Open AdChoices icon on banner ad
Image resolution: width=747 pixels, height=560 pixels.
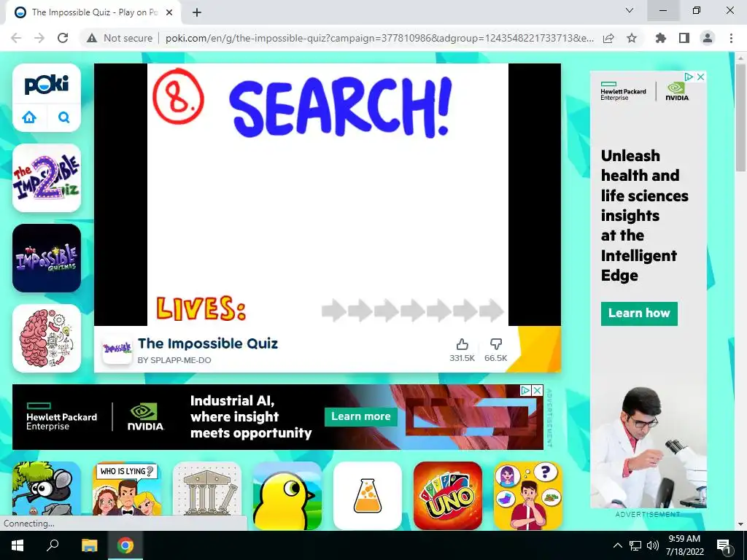pyautogui.click(x=525, y=391)
